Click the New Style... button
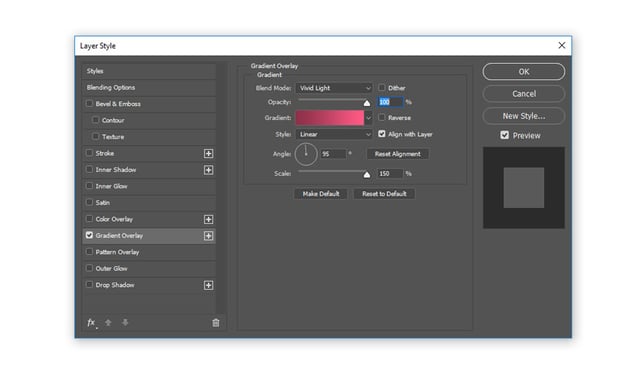 click(x=524, y=116)
